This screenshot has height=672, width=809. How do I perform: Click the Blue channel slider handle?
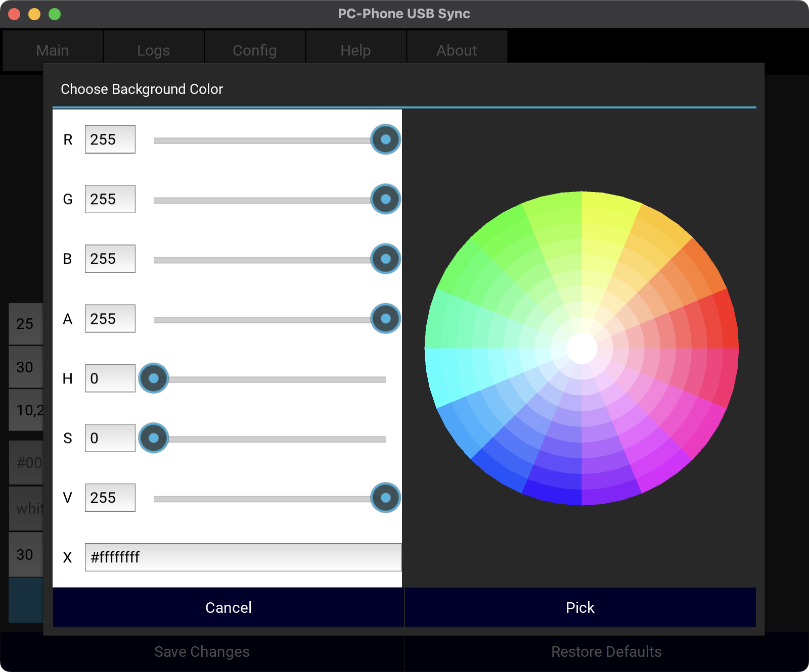[385, 259]
